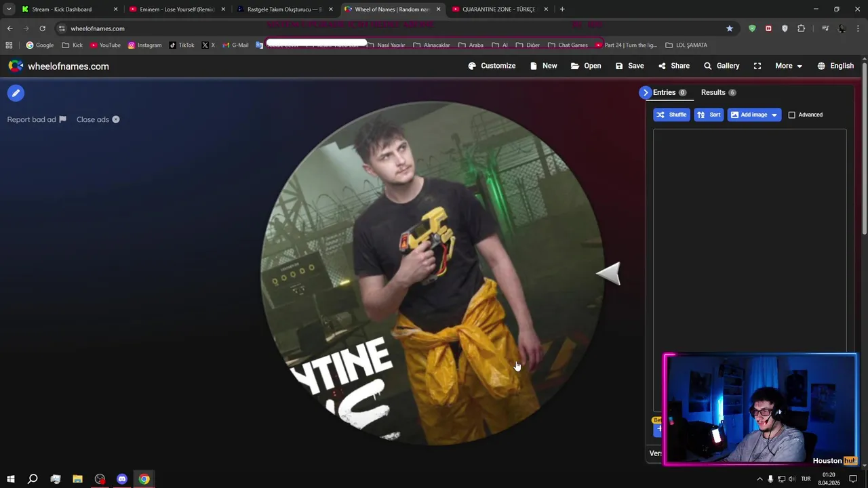Screen dimensions: 868x488
Task: Click the green shield extension icon
Action: click(x=752, y=28)
